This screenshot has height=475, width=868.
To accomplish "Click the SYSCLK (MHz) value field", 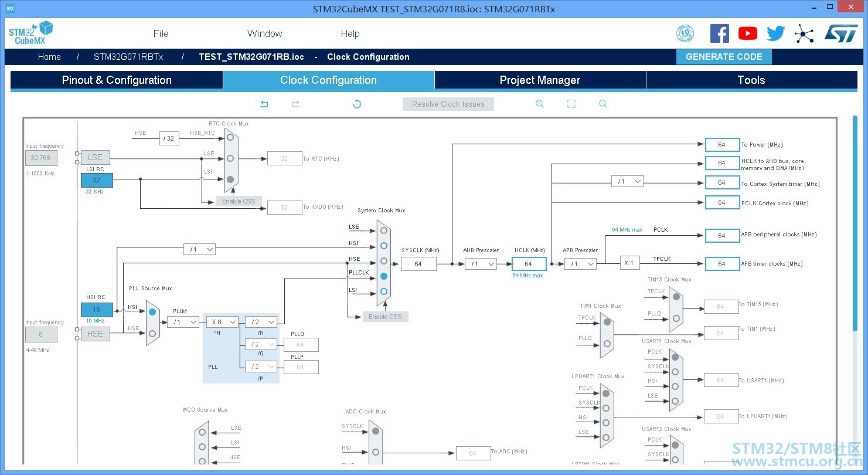I will click(x=419, y=264).
